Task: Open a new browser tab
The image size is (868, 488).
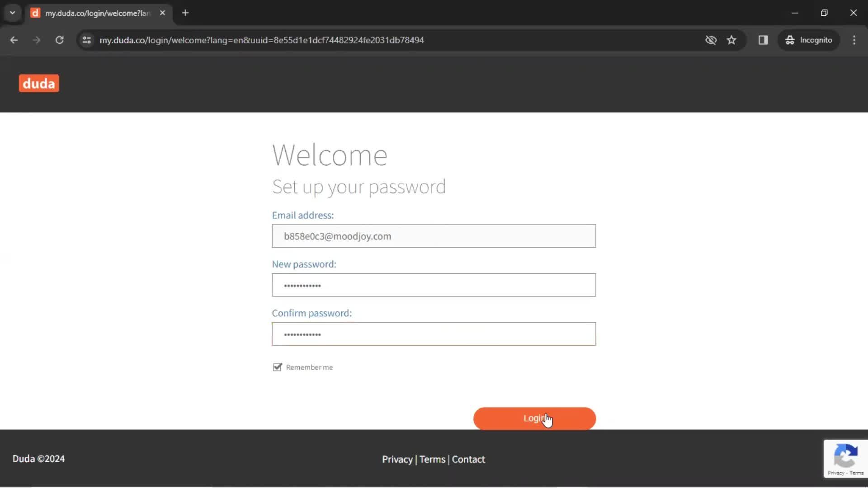Action: pyautogui.click(x=185, y=13)
